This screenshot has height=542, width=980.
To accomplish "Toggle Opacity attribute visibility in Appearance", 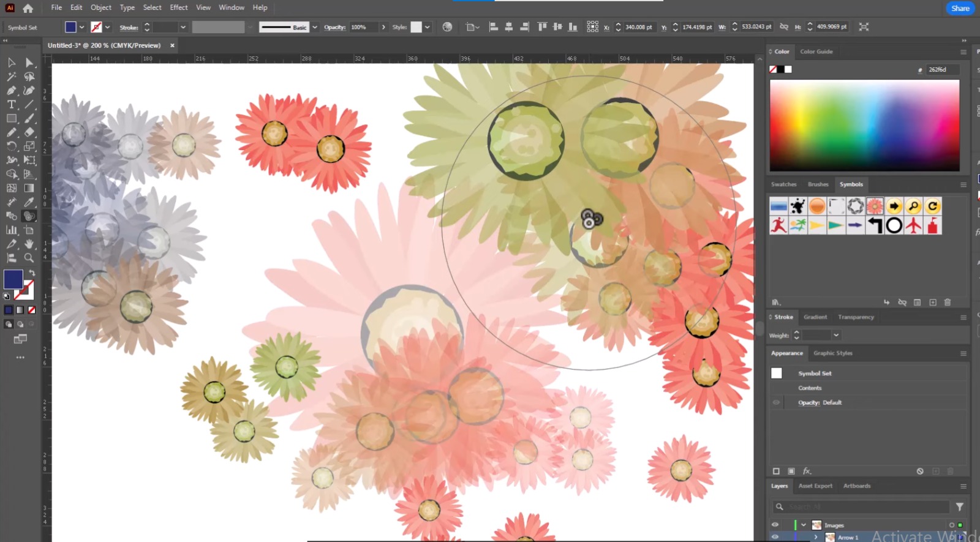I will pyautogui.click(x=776, y=402).
